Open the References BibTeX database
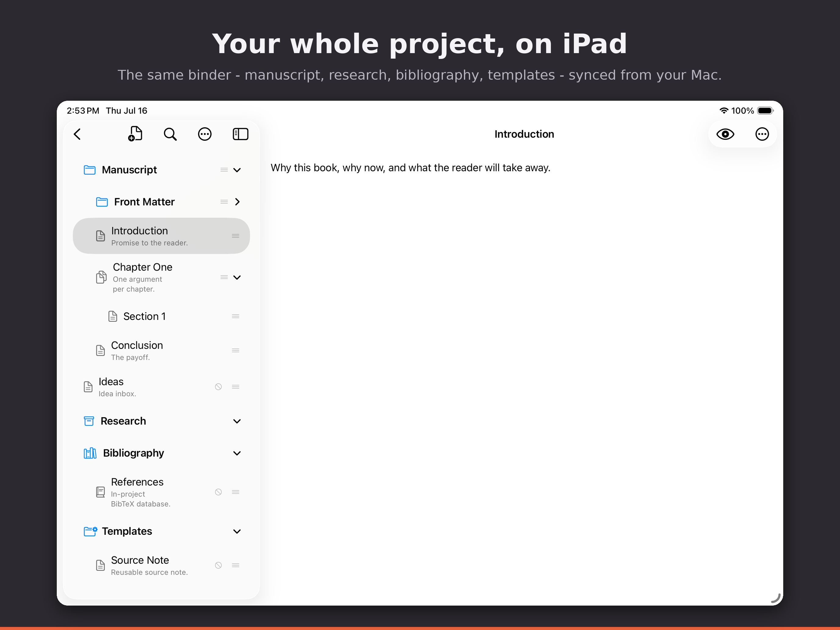The height and width of the screenshot is (630, 840). tap(161, 492)
